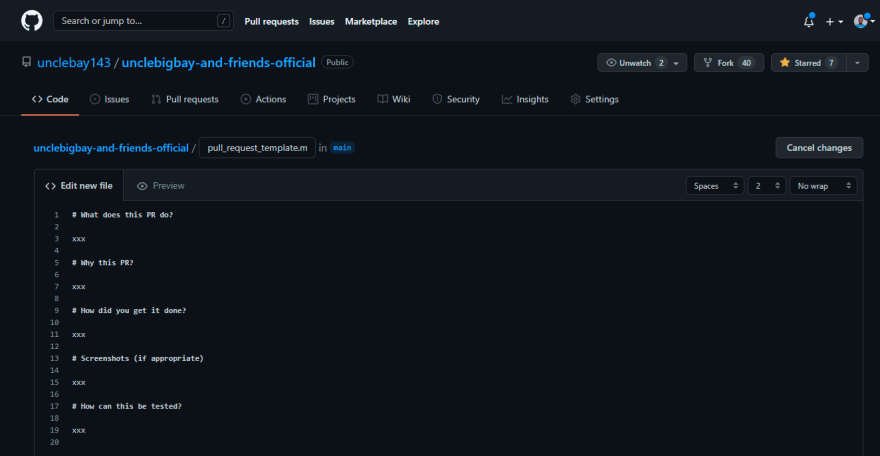Click the xxx text on line 19
The height and width of the screenshot is (456, 880).
coord(79,430)
